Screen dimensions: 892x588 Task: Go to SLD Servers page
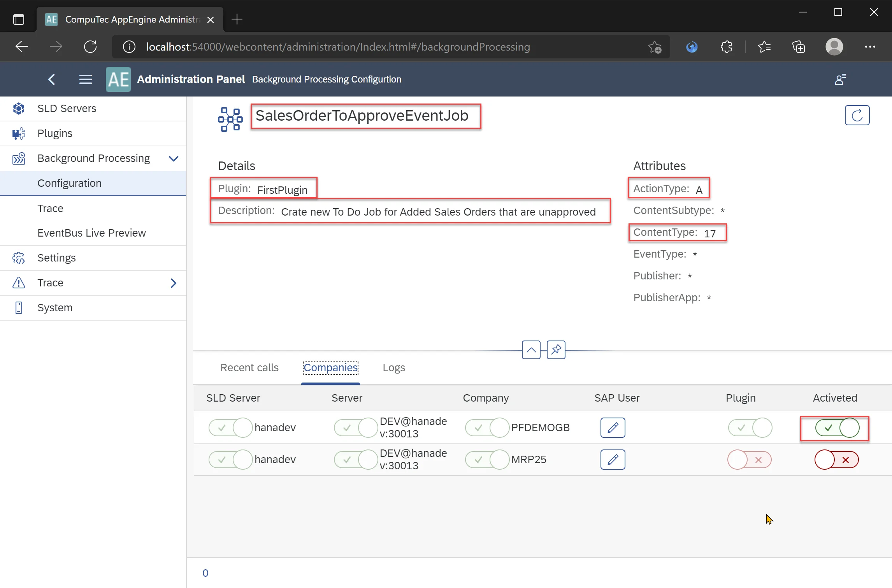pyautogui.click(x=67, y=108)
